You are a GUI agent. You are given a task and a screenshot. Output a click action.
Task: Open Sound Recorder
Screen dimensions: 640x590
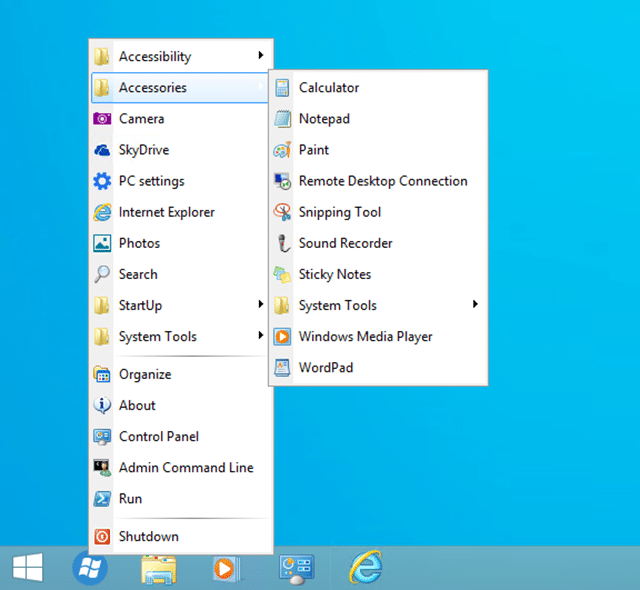tap(345, 243)
